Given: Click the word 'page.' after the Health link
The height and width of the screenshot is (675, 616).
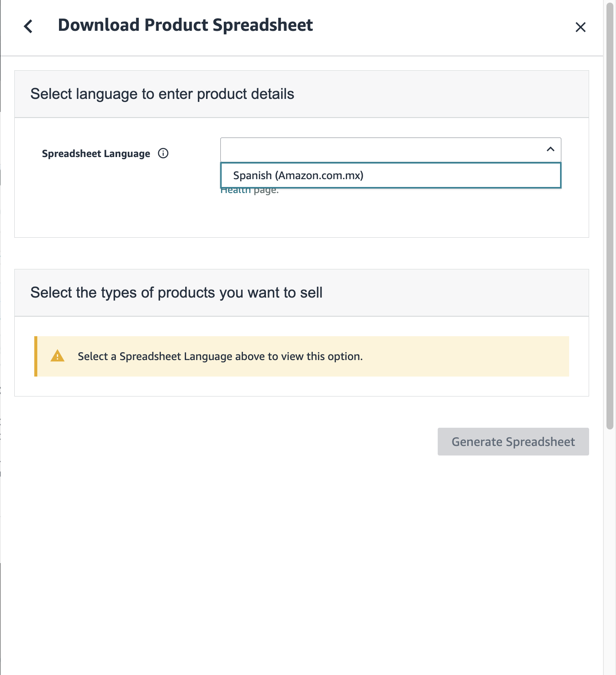Looking at the screenshot, I should [266, 191].
